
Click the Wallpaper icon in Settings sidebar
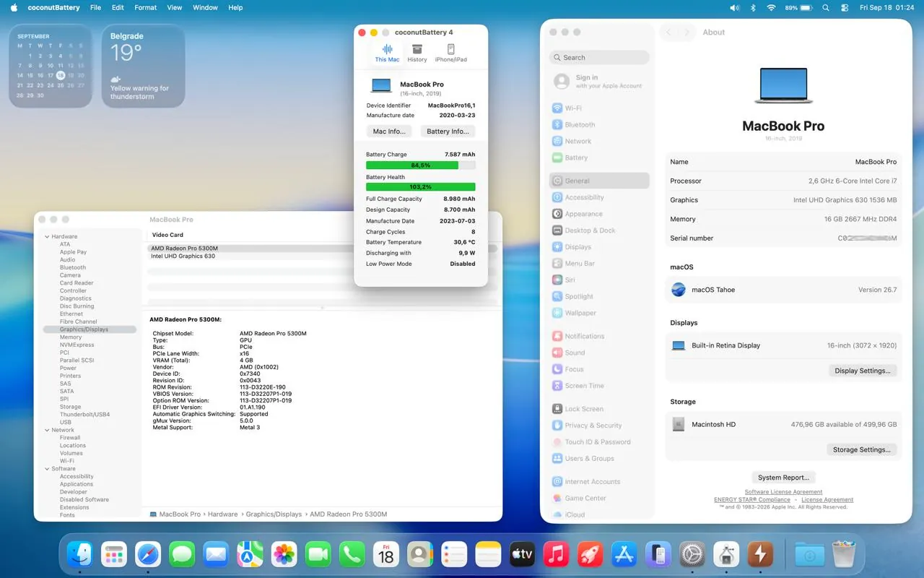coord(557,313)
